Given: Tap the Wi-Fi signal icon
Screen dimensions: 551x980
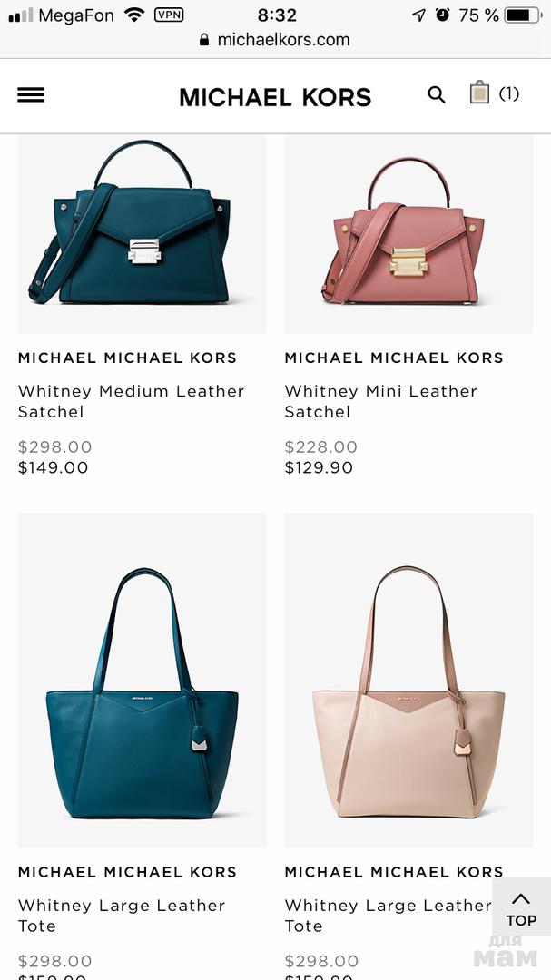Looking at the screenshot, I should pos(134,15).
